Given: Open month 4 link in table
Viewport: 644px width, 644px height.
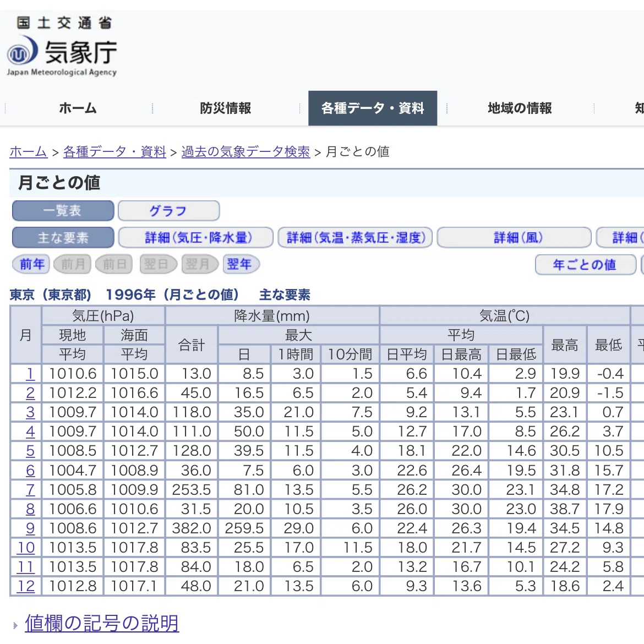Looking at the screenshot, I should (30, 432).
